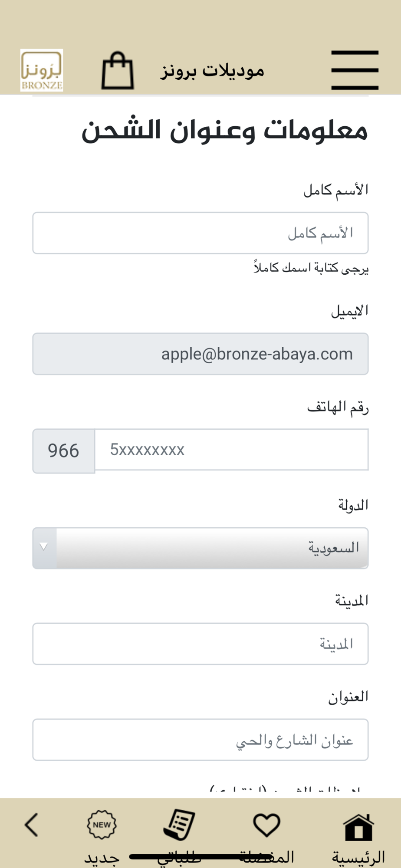Click the street address input field
Image resolution: width=401 pixels, height=868 pixels.
click(x=200, y=740)
